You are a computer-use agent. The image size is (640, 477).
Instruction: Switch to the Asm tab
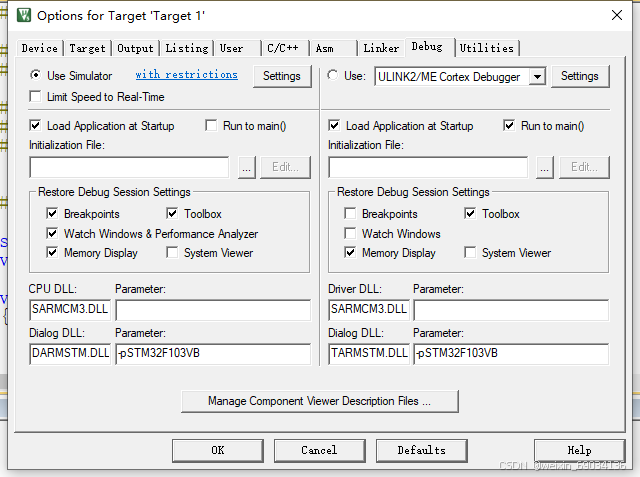(x=333, y=48)
